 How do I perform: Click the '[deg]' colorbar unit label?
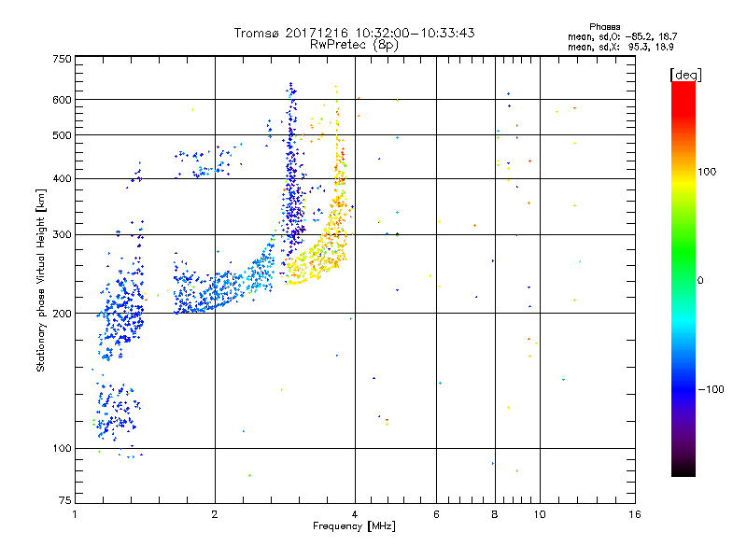(685, 75)
